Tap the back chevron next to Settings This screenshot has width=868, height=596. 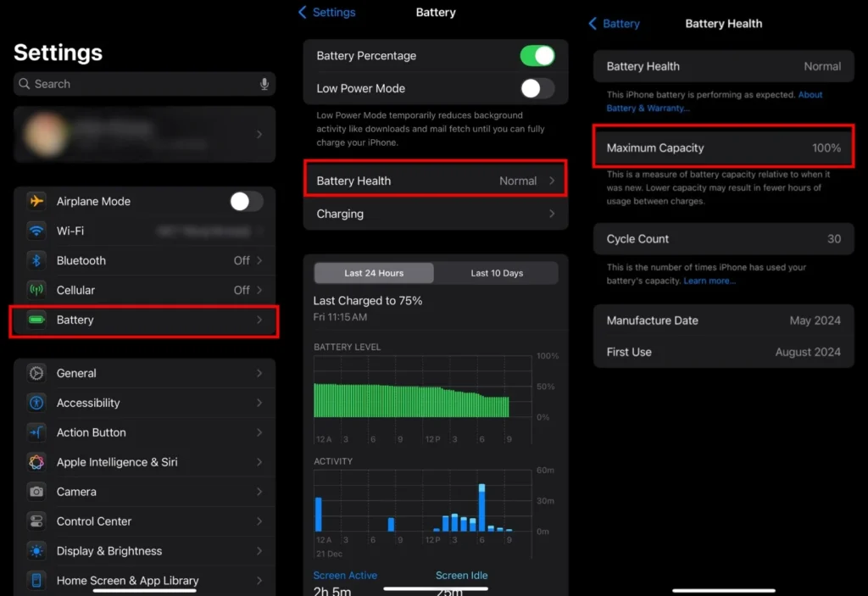tap(303, 12)
